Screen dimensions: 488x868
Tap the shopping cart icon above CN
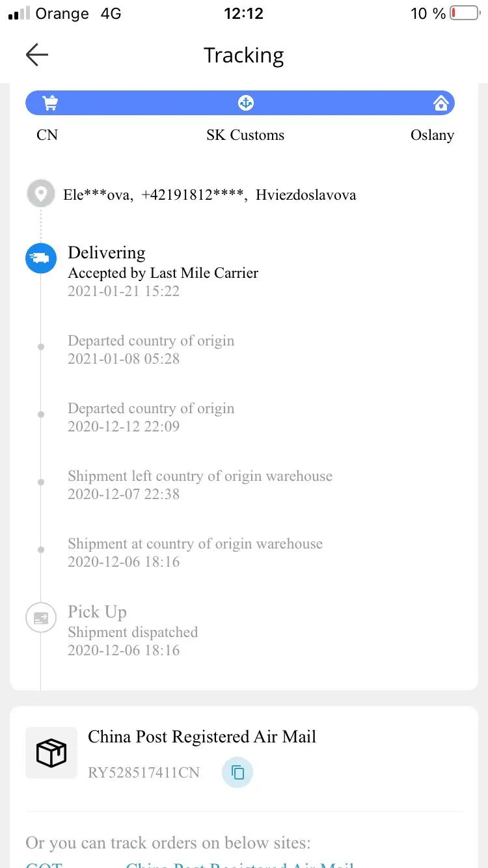coord(49,103)
